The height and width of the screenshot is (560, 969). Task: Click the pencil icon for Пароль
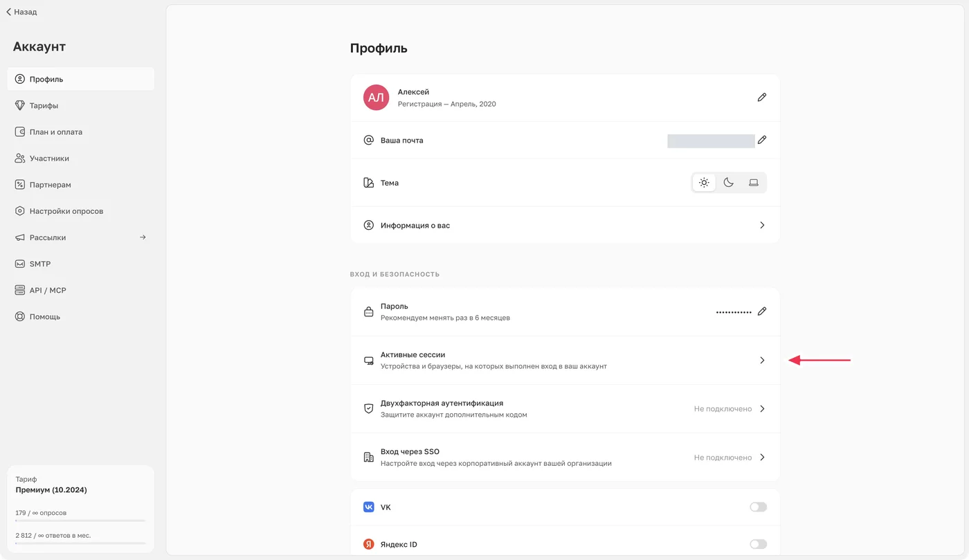[761, 311]
